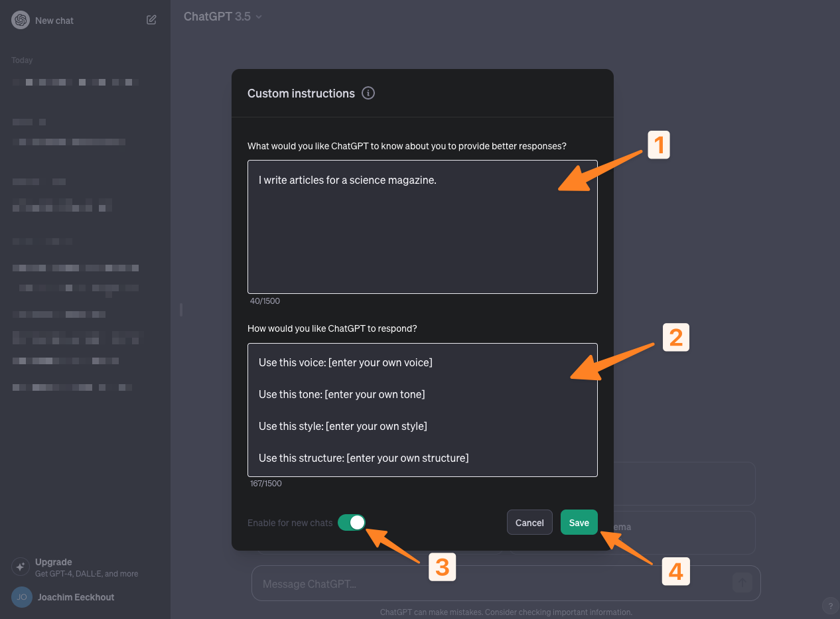Open a new chat with the compose icon
Screen dimensions: 840x619
(151, 20)
